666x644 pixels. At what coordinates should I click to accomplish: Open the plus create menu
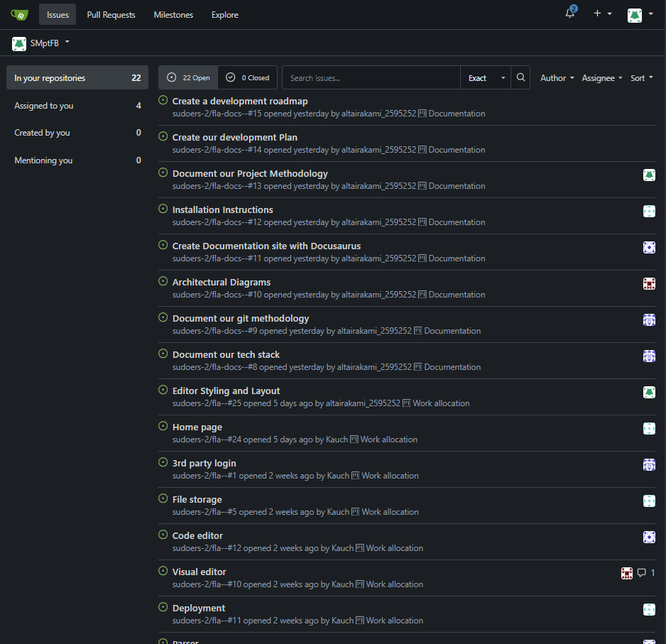pos(602,13)
